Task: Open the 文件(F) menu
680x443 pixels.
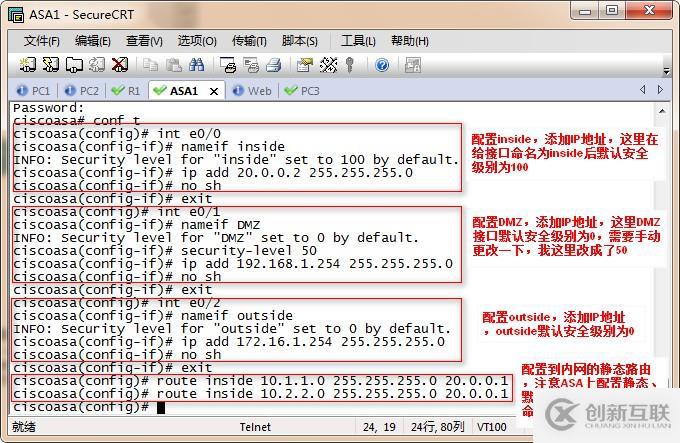Action: [42, 41]
